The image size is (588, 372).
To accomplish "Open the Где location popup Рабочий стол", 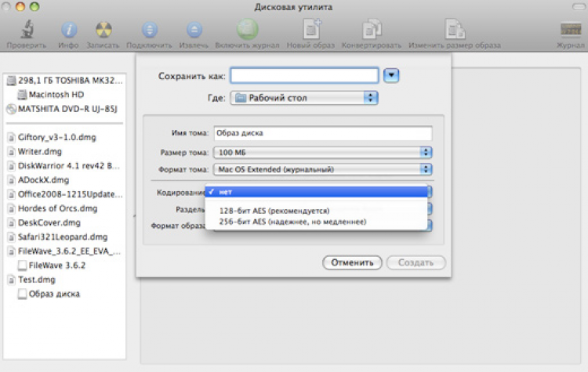I will click(304, 98).
